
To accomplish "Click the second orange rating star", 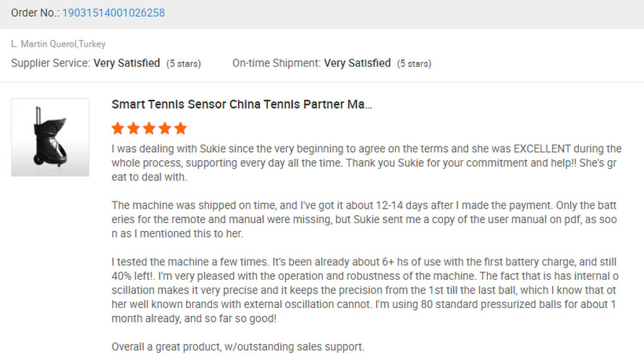I will tap(133, 128).
